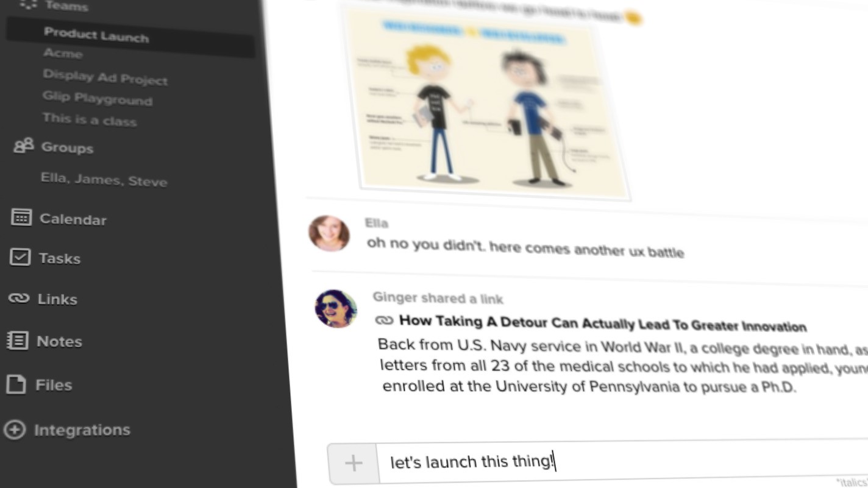
Task: Open the How Taking A Detour article link
Action: tap(602, 324)
